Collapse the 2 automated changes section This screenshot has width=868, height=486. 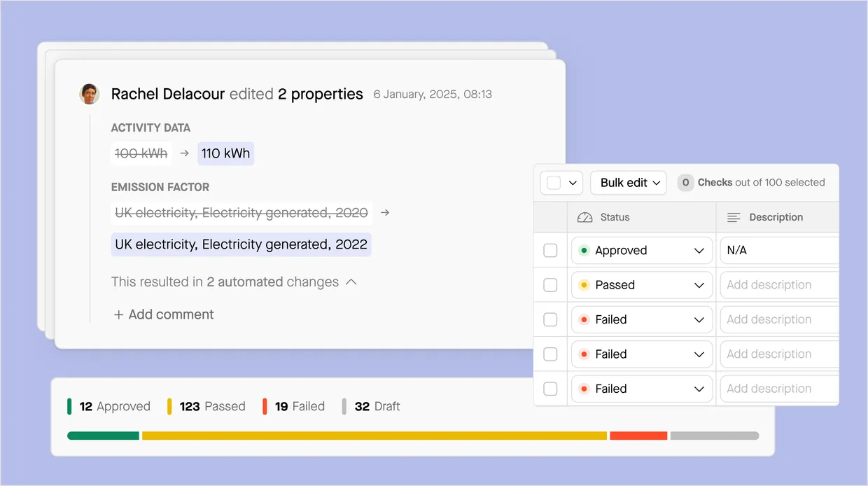(x=351, y=282)
